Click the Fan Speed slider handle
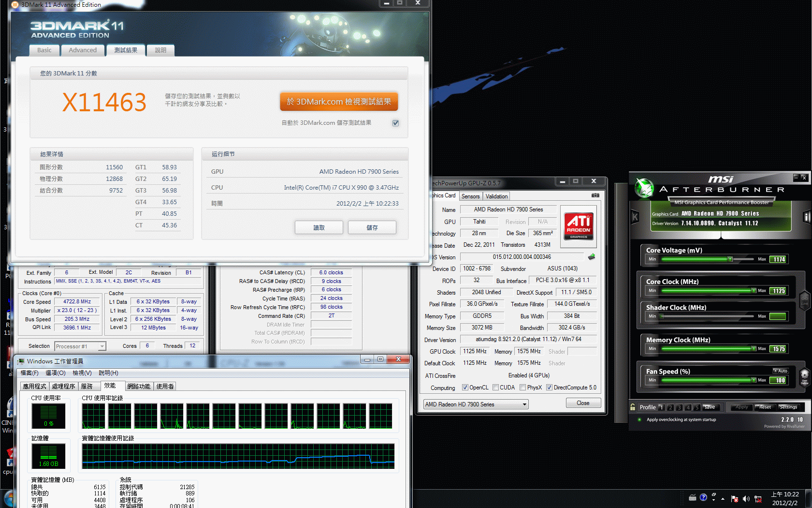Viewport: 812px width, 508px height. click(x=754, y=380)
